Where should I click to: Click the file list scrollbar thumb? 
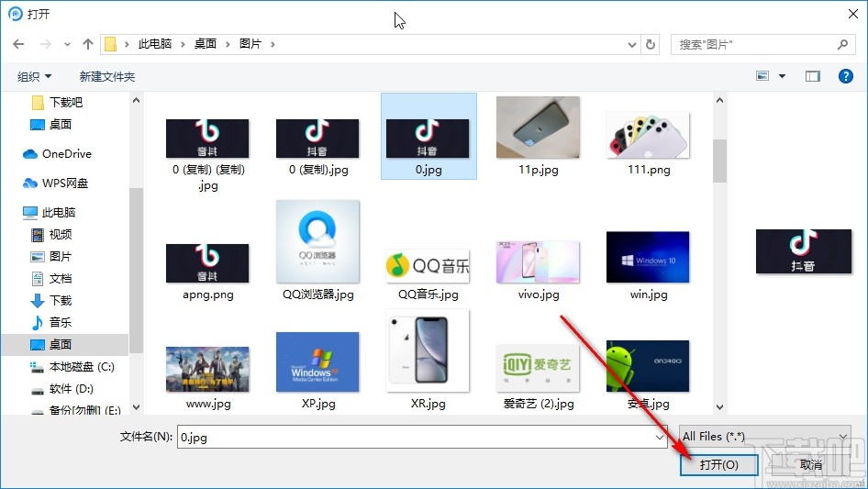[x=719, y=161]
